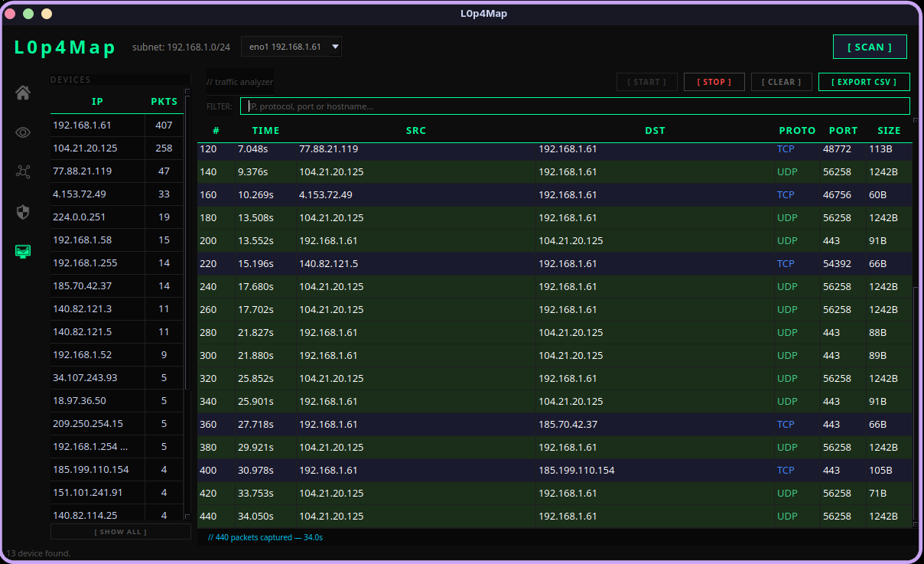
Task: Select device 4.153.72.49 in the devices list
Action: tap(117, 194)
